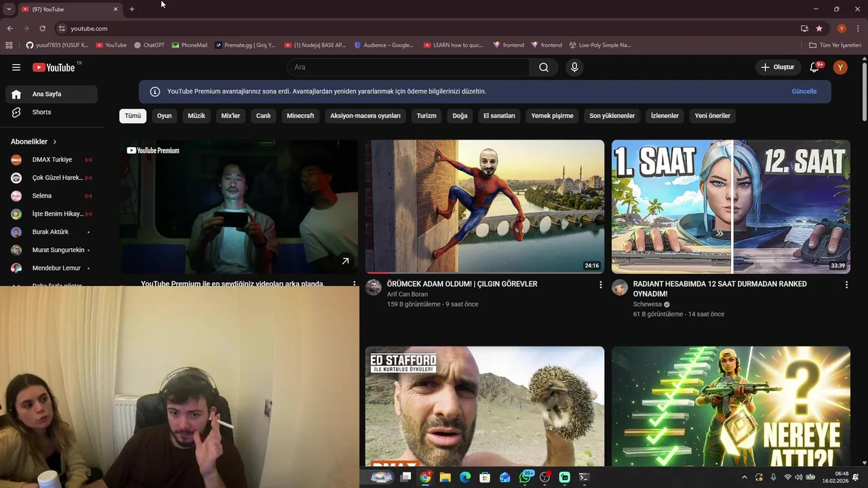Click the Arif Can Boran channel avatar
868x488 pixels.
click(374, 287)
